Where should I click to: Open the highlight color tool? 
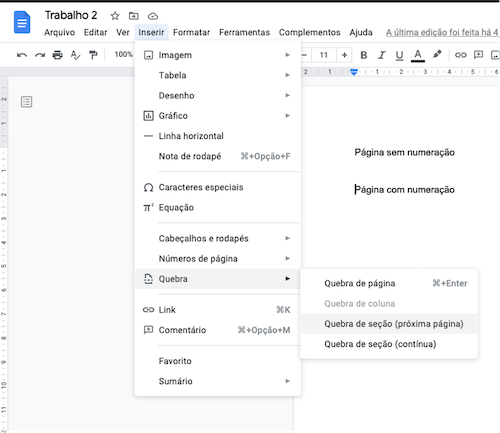[437, 54]
